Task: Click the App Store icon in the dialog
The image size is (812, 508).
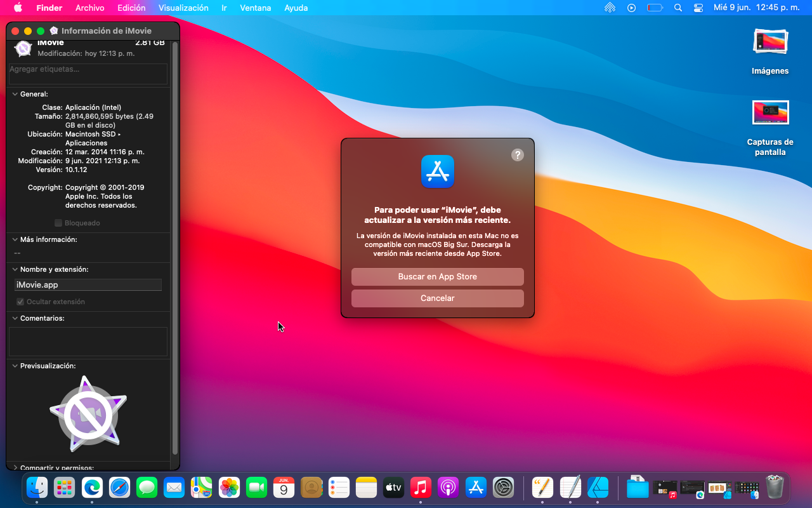Action: pyautogui.click(x=438, y=171)
